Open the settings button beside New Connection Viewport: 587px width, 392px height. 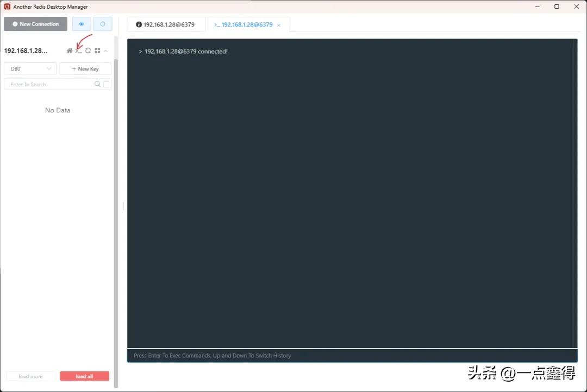click(x=81, y=24)
